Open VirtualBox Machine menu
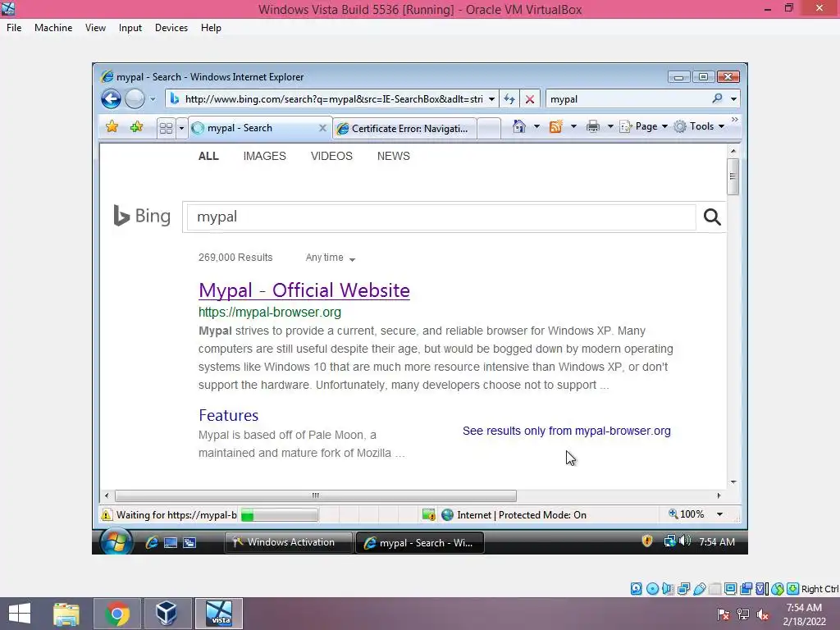 [x=53, y=28]
